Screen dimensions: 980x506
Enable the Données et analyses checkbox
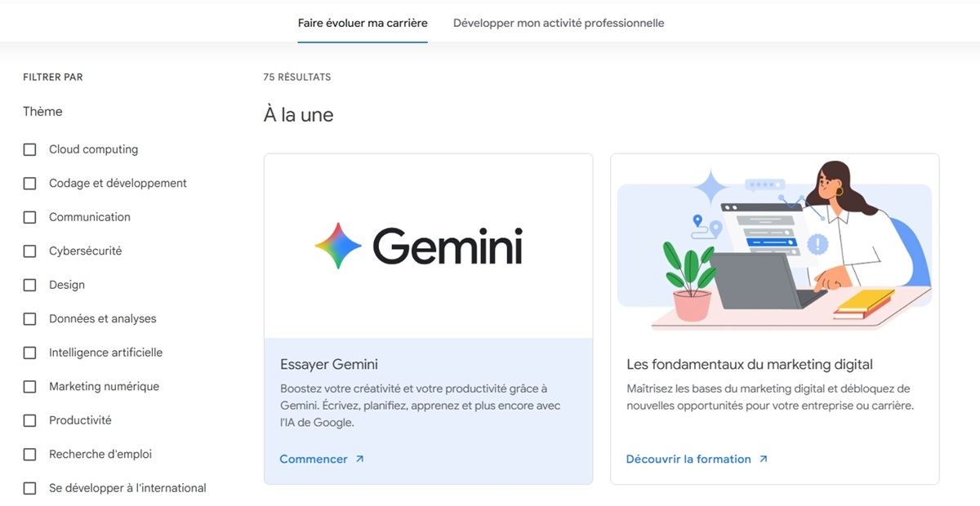pyautogui.click(x=30, y=319)
